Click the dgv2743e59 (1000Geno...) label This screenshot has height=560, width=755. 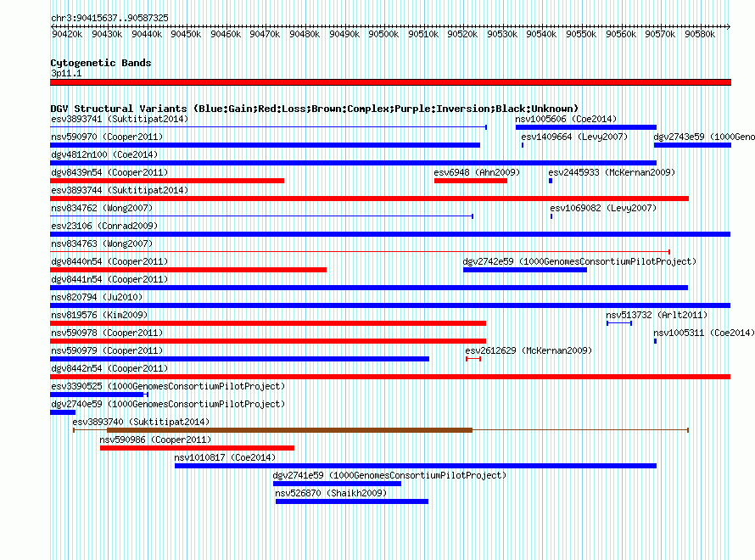[x=704, y=137]
